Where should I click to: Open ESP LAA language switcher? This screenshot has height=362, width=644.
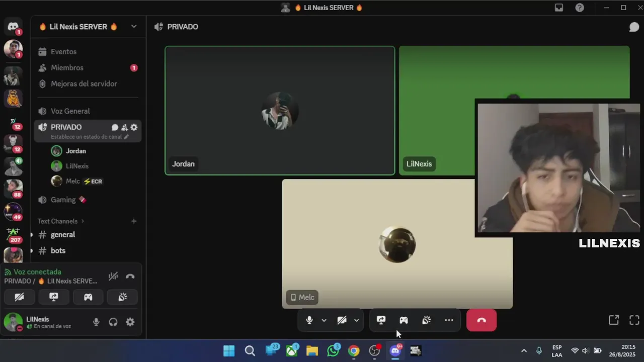pyautogui.click(x=557, y=351)
